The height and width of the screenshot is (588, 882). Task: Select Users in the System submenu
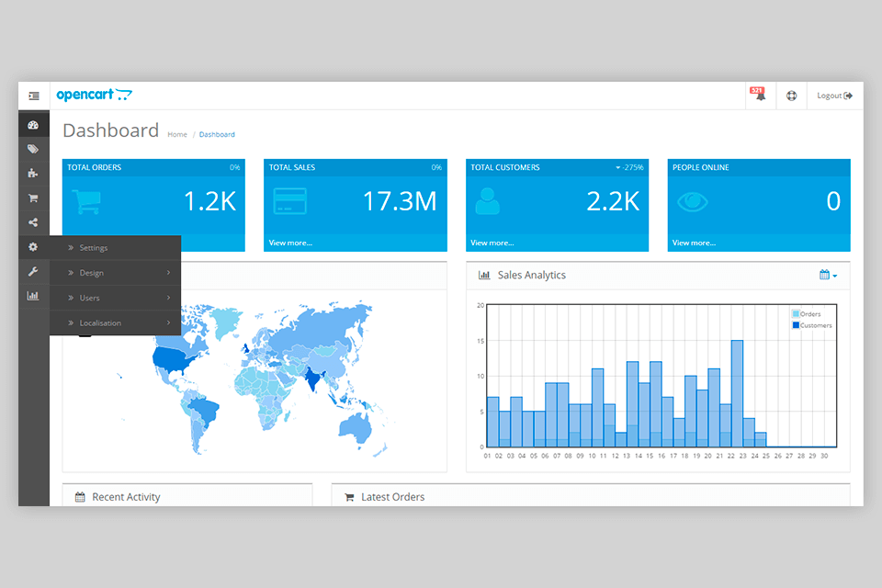coord(116,298)
